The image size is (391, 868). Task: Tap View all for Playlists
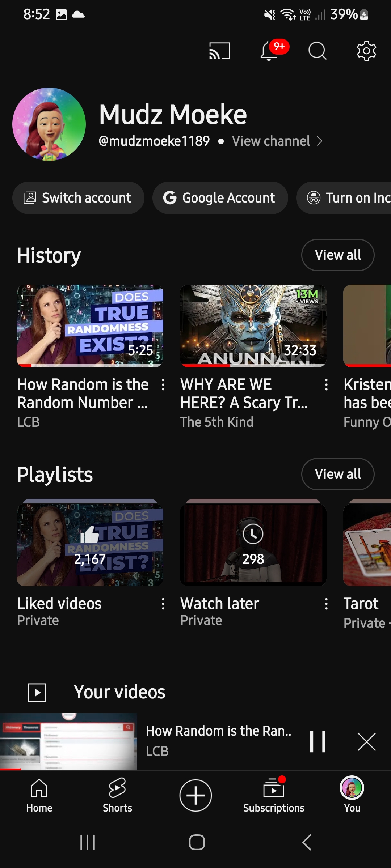pos(338,474)
